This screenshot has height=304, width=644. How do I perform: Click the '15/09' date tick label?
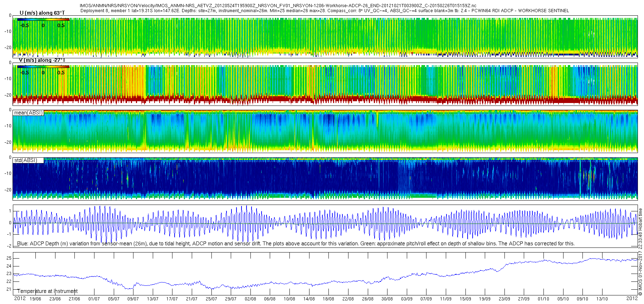point(465,299)
